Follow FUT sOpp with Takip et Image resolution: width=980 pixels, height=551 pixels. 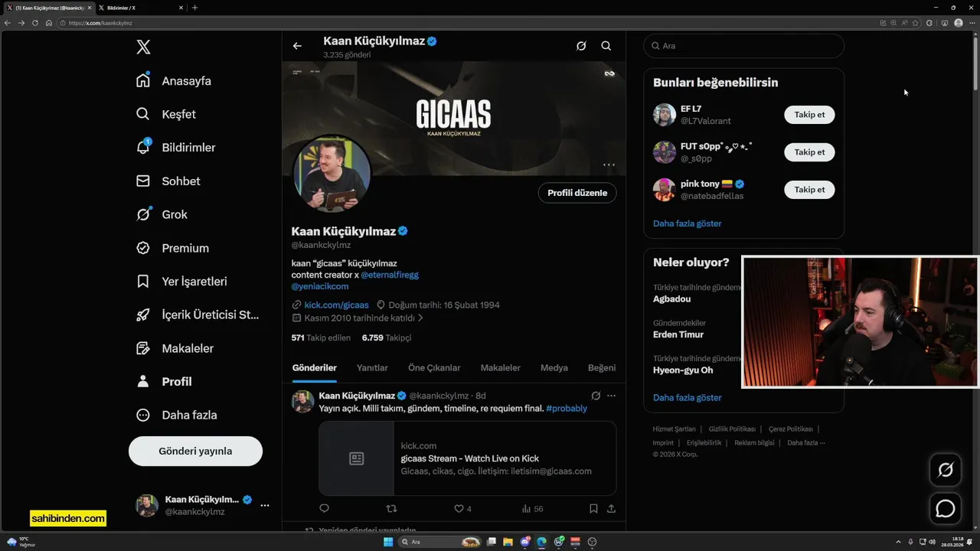(x=809, y=152)
